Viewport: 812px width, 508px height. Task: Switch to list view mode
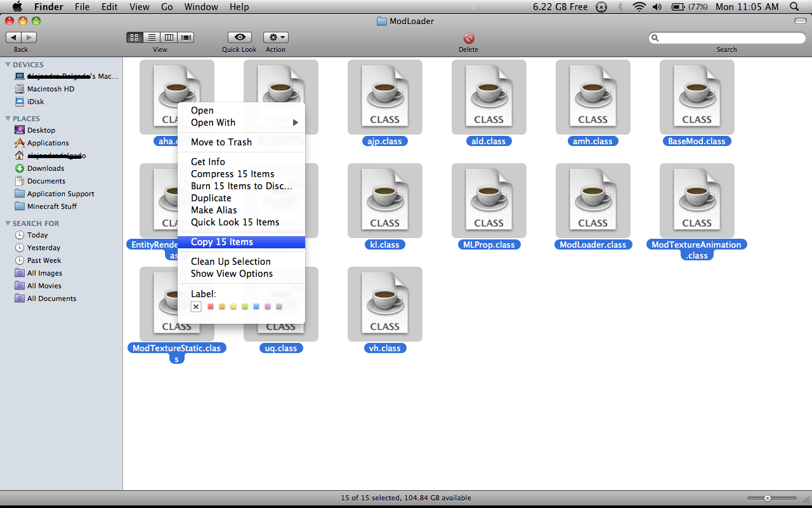click(x=152, y=37)
